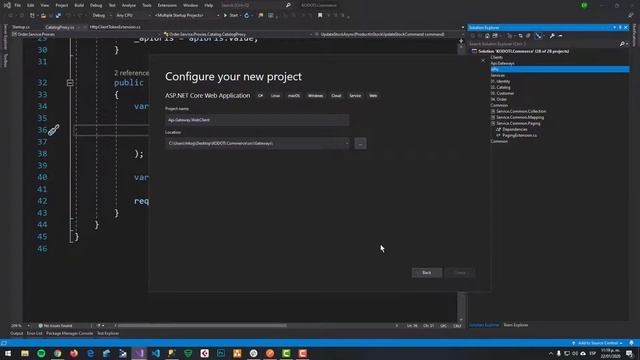640x360 pixels.
Task: Click Add to Source Control in status bar
Action: 597,343
